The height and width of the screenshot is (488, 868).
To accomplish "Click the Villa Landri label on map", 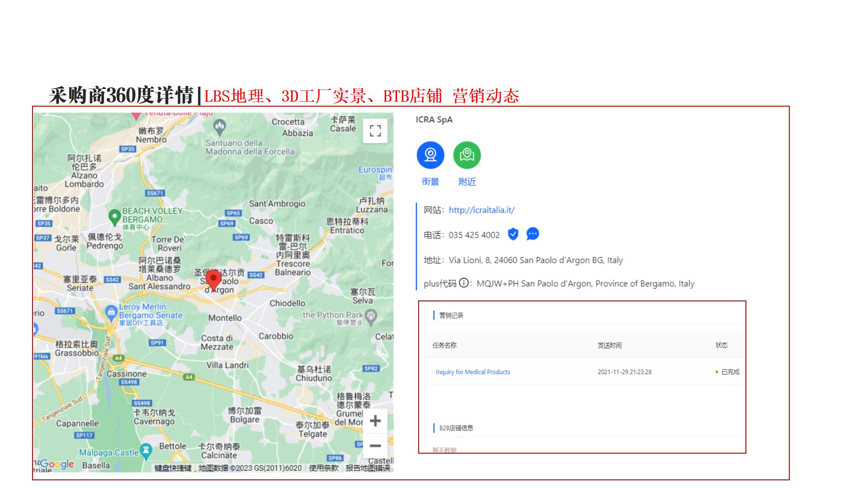I will tap(227, 365).
